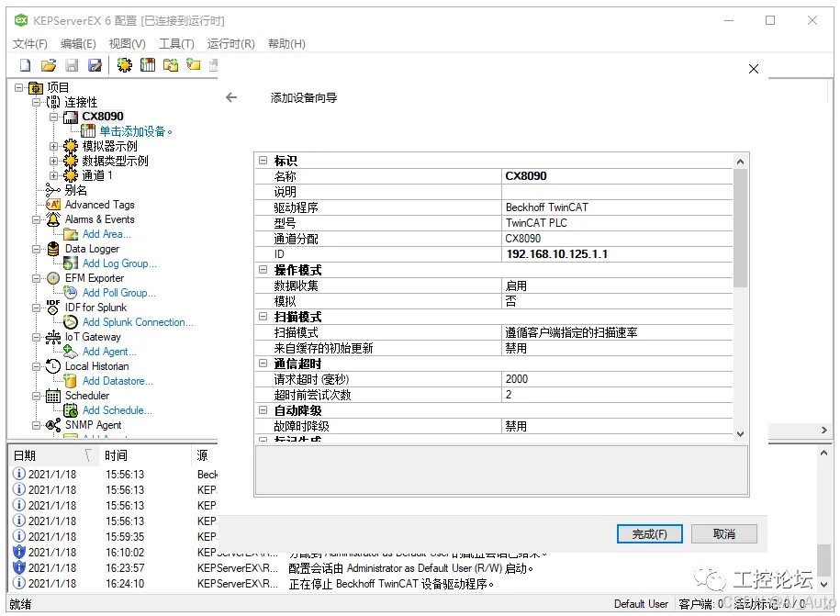
Task: Open the 视图(V) menu
Action: pyautogui.click(x=128, y=44)
